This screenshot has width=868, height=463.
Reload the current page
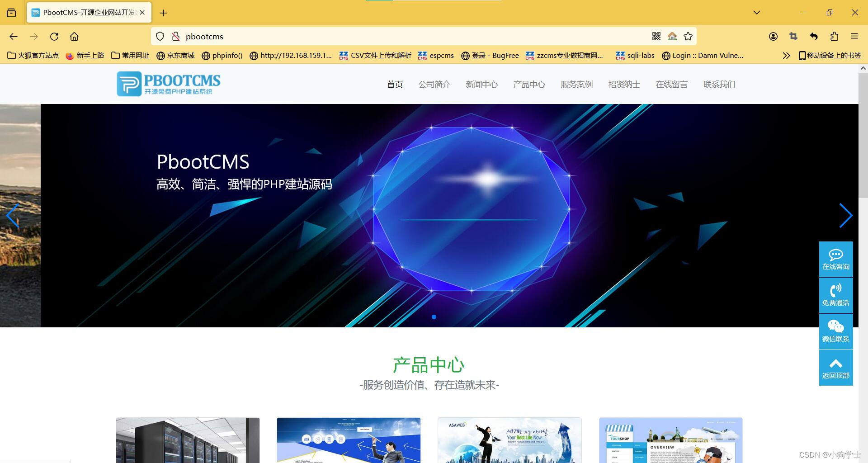click(x=54, y=37)
